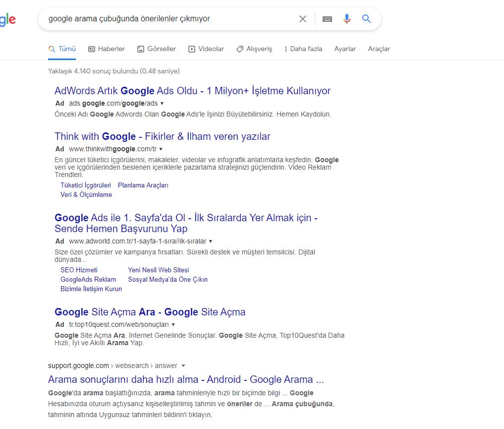Submit search with the magnifier icon

tap(366, 19)
